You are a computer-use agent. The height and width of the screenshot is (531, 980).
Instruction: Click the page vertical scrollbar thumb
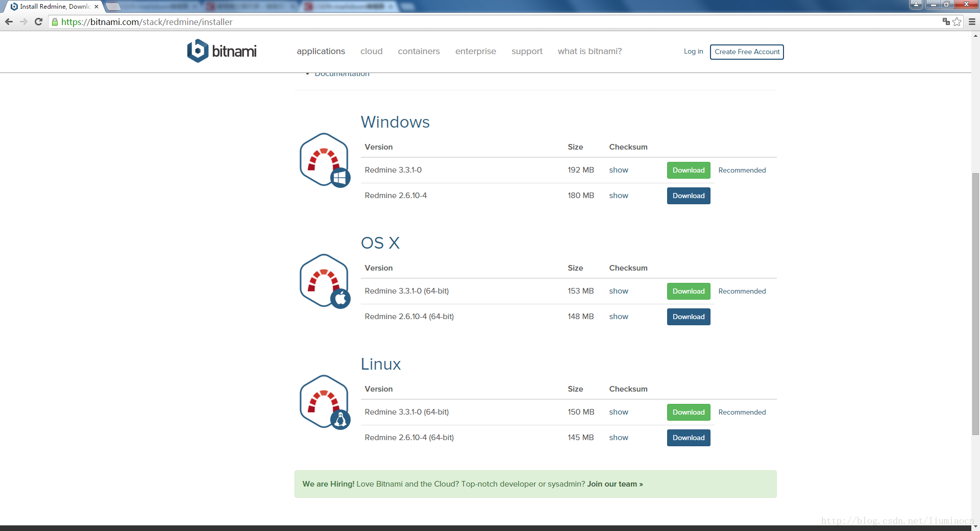(975, 304)
